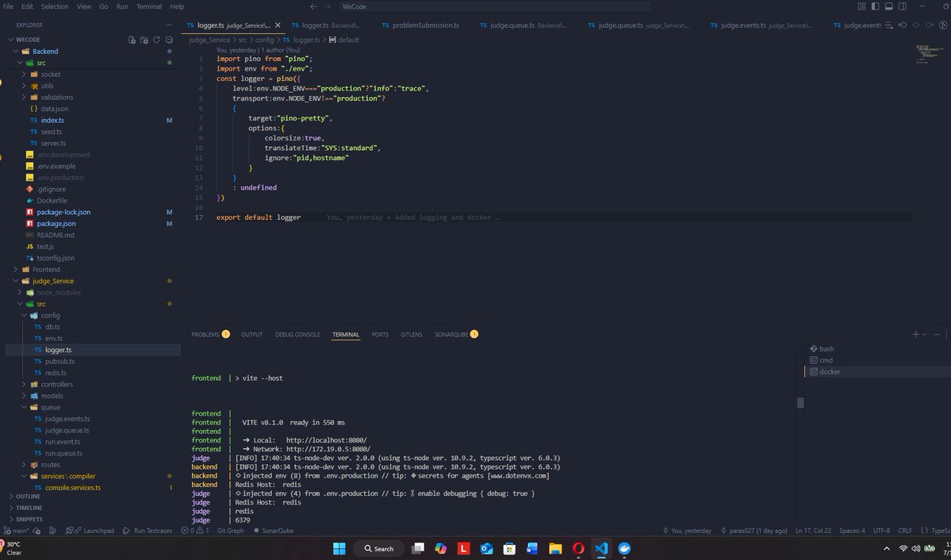951x560 pixels.
Task: Toggle the bottom panel visibility
Action: [889, 6]
